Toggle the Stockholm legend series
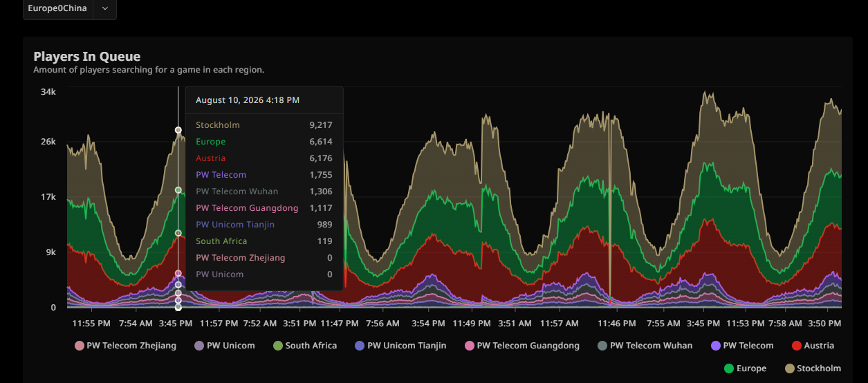868x383 pixels. pos(813,368)
